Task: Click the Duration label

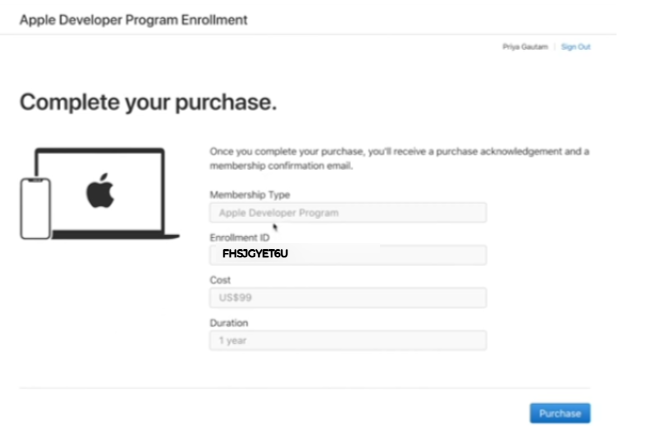Action: [x=229, y=323]
